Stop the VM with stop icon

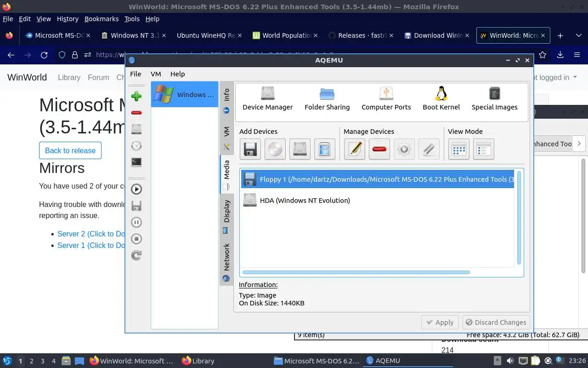[x=136, y=239]
